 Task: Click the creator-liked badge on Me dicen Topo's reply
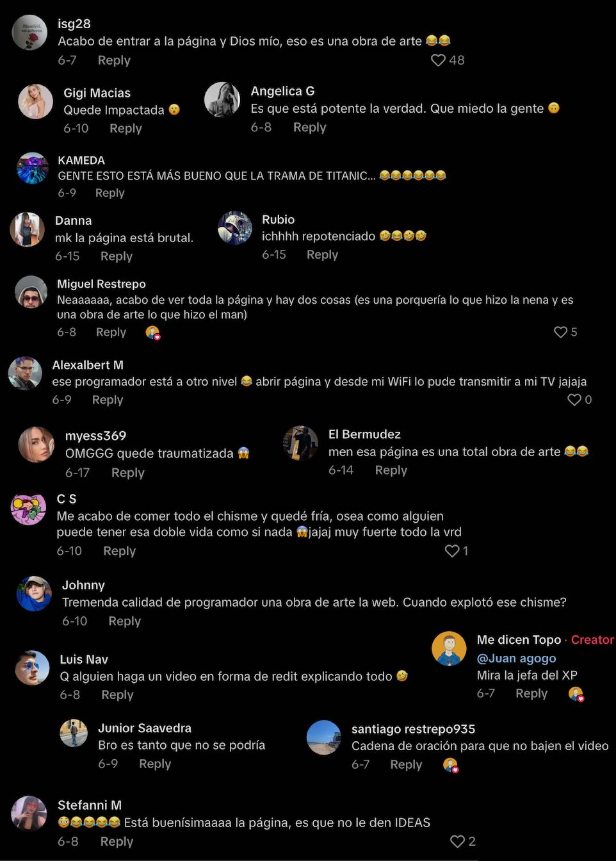pos(576,694)
